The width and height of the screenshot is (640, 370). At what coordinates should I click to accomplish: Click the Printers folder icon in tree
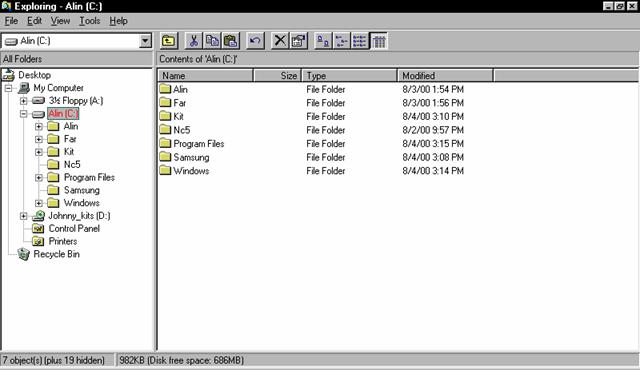38,241
